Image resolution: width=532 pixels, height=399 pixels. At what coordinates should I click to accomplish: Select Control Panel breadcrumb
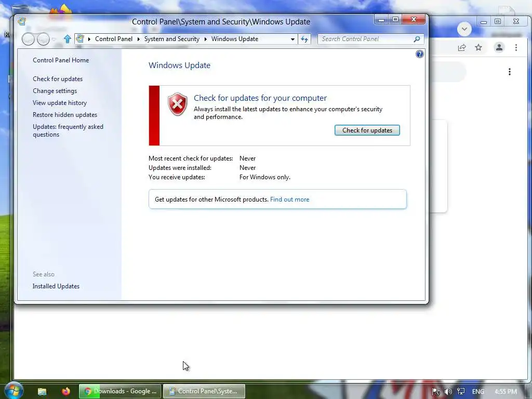pyautogui.click(x=114, y=39)
